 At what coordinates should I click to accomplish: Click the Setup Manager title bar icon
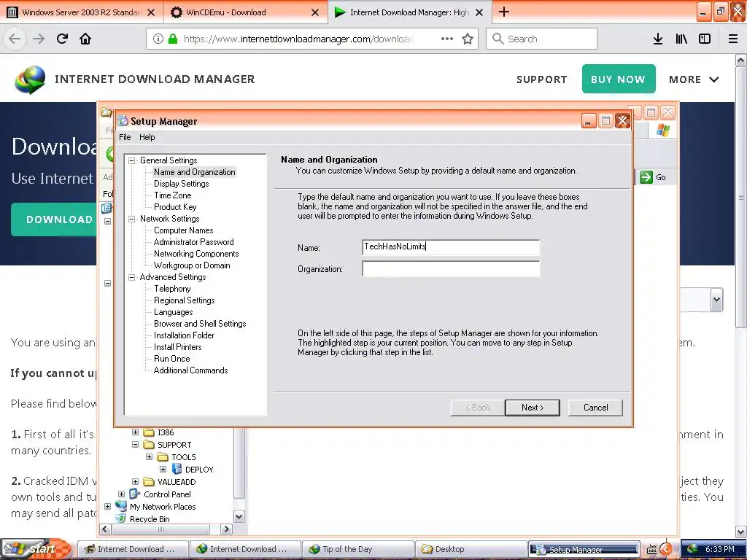123,121
